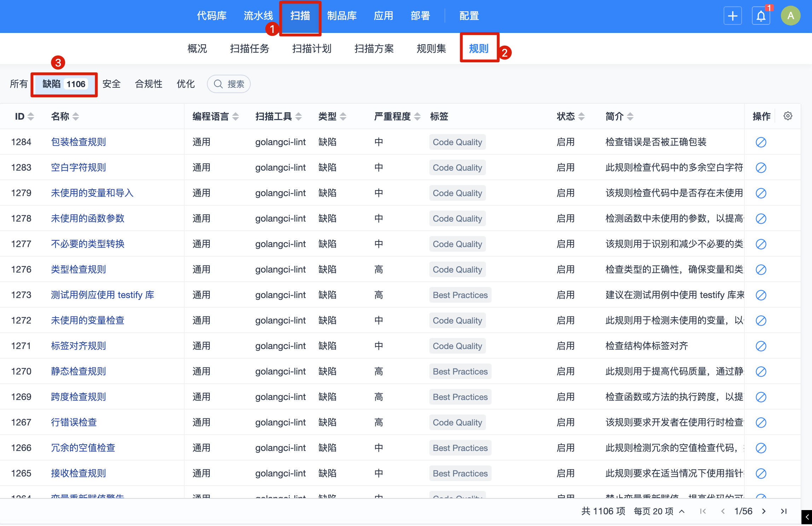Image resolution: width=812 pixels, height=526 pixels.
Task: Go to the last page of results
Action: [x=784, y=511]
